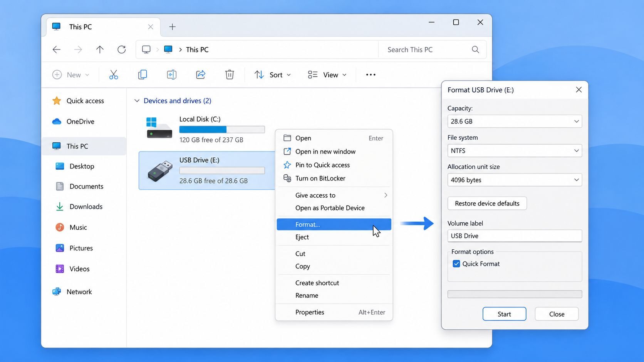Open the three-dot See more menu
The height and width of the screenshot is (362, 644).
[x=371, y=75]
